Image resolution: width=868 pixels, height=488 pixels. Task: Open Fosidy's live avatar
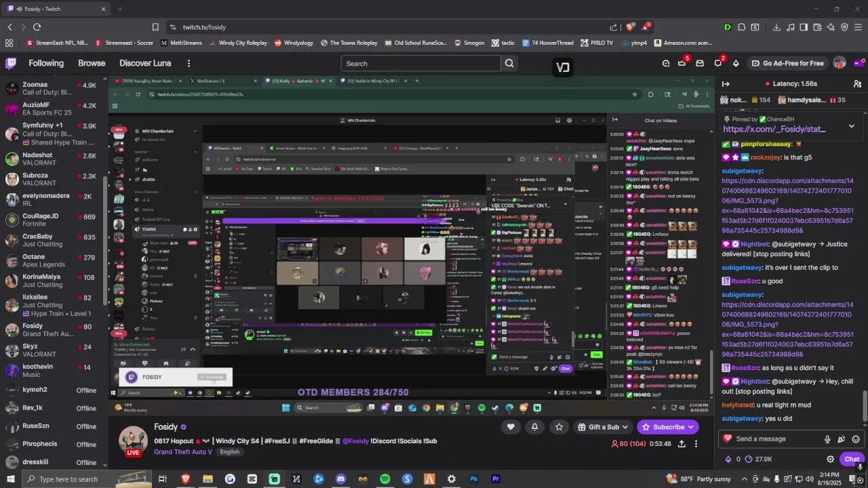point(133,442)
